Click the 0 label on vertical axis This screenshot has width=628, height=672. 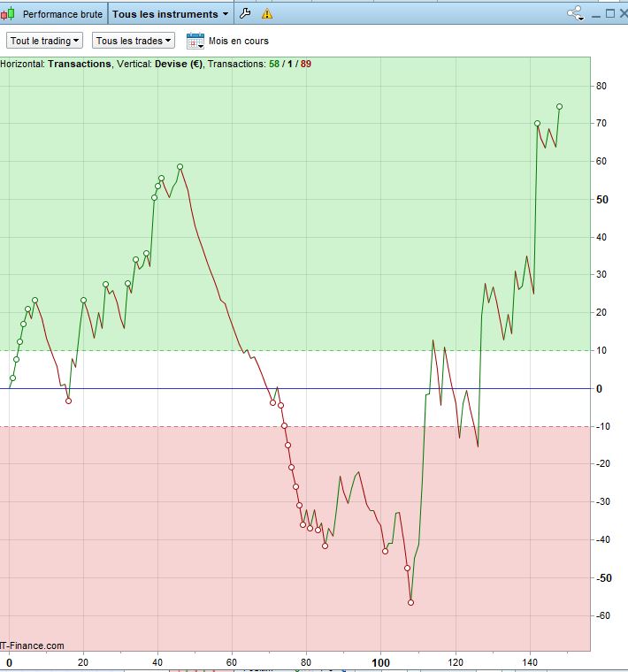(600, 389)
